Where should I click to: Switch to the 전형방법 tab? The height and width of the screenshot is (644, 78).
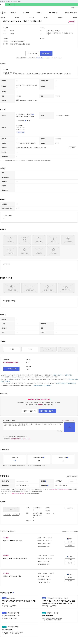tap(60, 18)
